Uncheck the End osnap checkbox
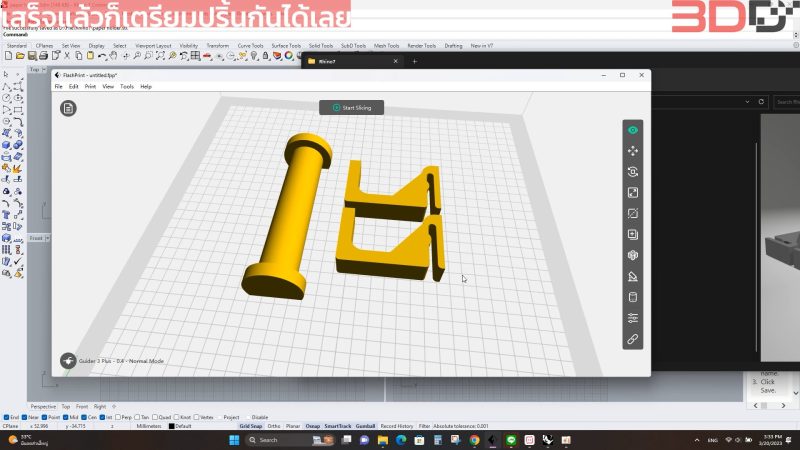The width and height of the screenshot is (800, 450). click(7, 417)
